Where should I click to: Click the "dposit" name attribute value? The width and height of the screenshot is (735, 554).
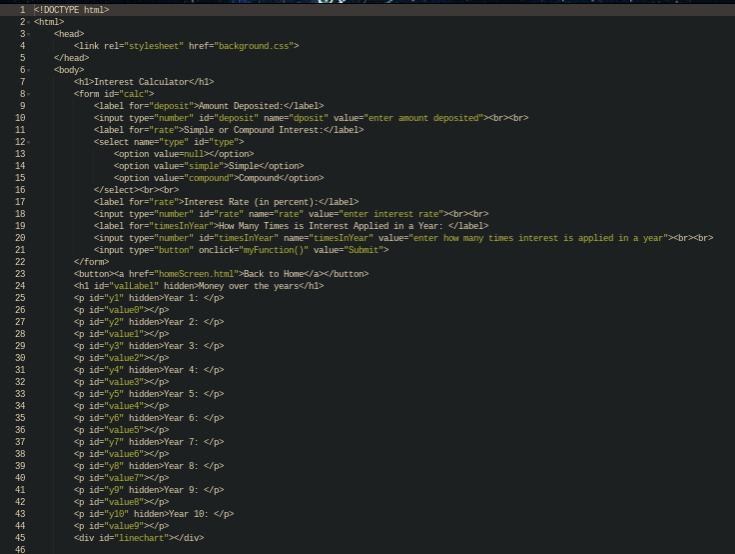tap(308, 118)
